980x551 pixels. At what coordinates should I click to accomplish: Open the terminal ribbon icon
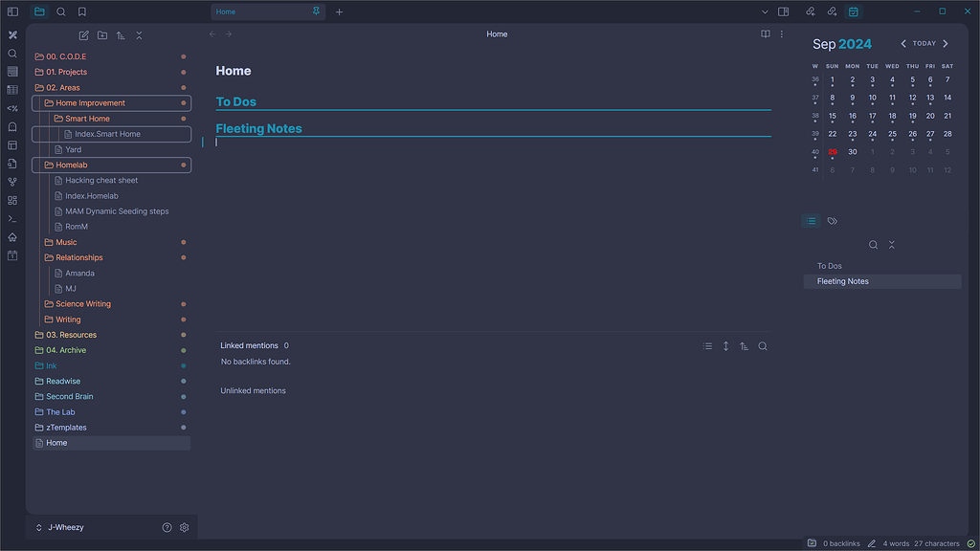[11, 218]
